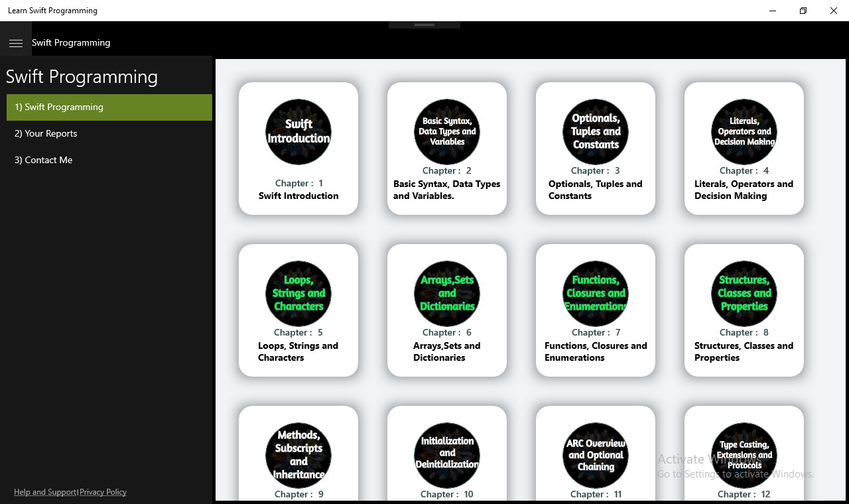
Task: Click the Swift Programming sidebar heading
Action: pyautogui.click(x=82, y=77)
